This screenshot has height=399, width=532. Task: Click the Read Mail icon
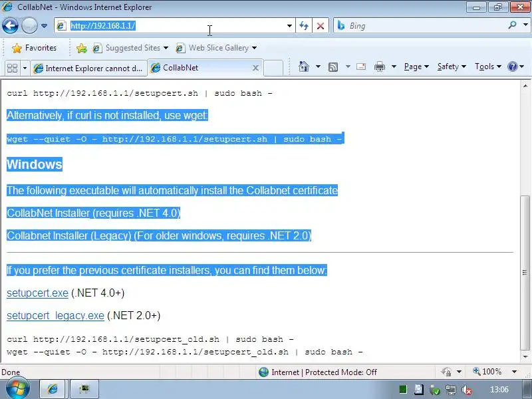click(x=361, y=66)
